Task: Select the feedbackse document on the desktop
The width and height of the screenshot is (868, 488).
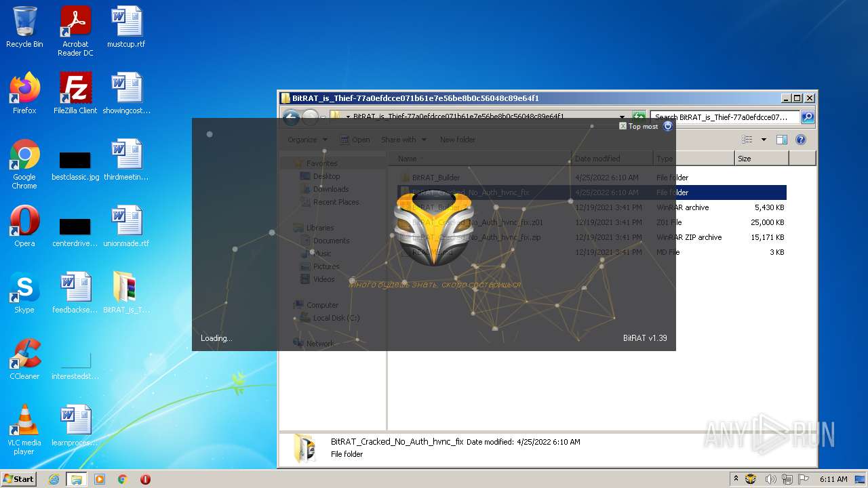Action: [75, 293]
